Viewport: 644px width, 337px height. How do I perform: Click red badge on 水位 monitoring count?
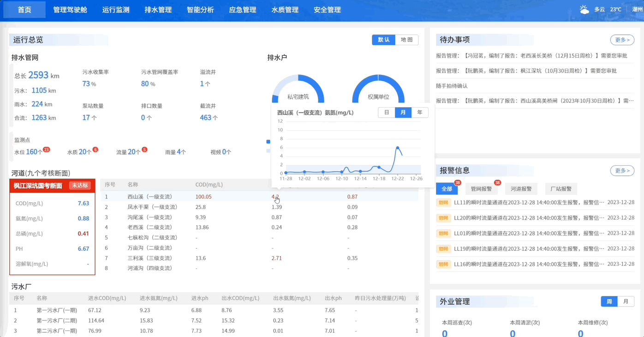[46, 150]
